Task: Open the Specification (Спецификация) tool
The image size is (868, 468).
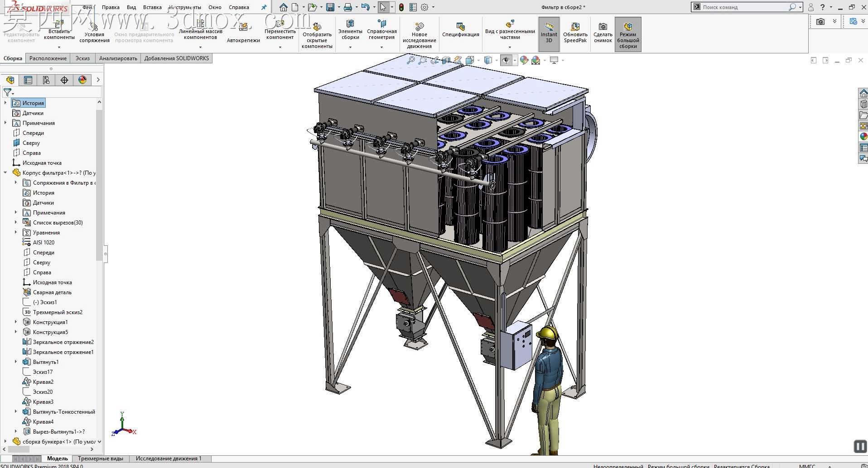Action: (460, 30)
